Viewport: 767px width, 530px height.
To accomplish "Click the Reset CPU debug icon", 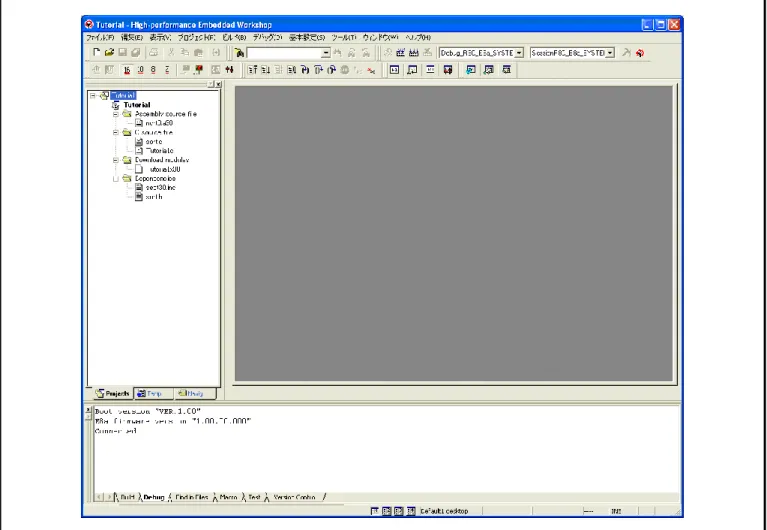I will [252, 70].
